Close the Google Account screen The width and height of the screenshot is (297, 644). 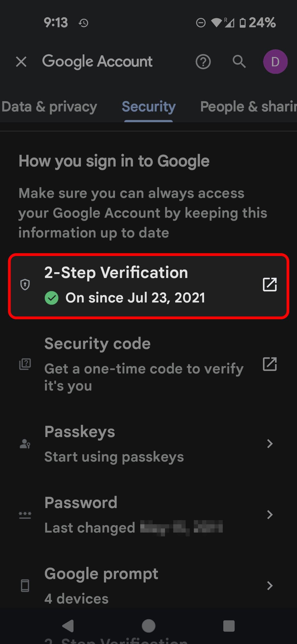pos(21,62)
